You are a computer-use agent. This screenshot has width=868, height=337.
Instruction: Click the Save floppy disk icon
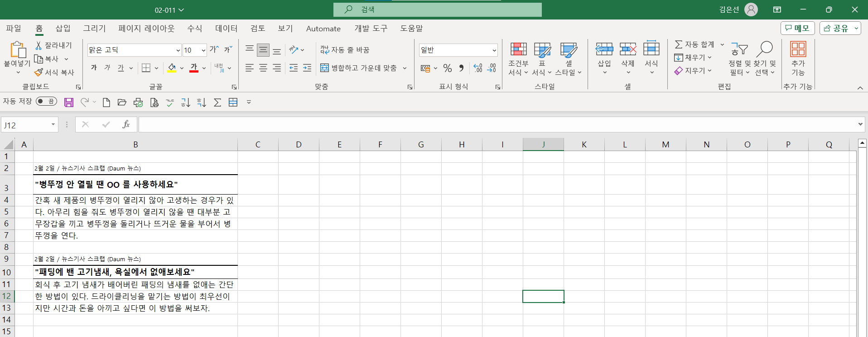(69, 103)
